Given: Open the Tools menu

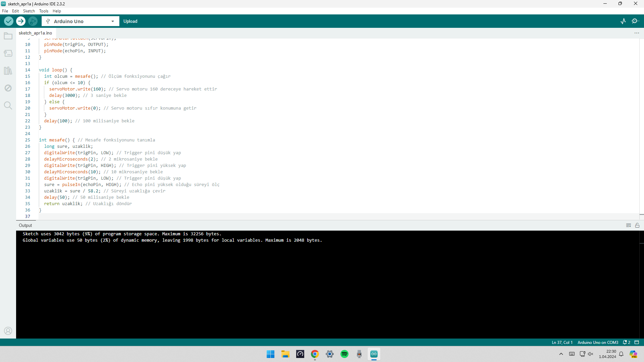Looking at the screenshot, I should click(x=44, y=11).
